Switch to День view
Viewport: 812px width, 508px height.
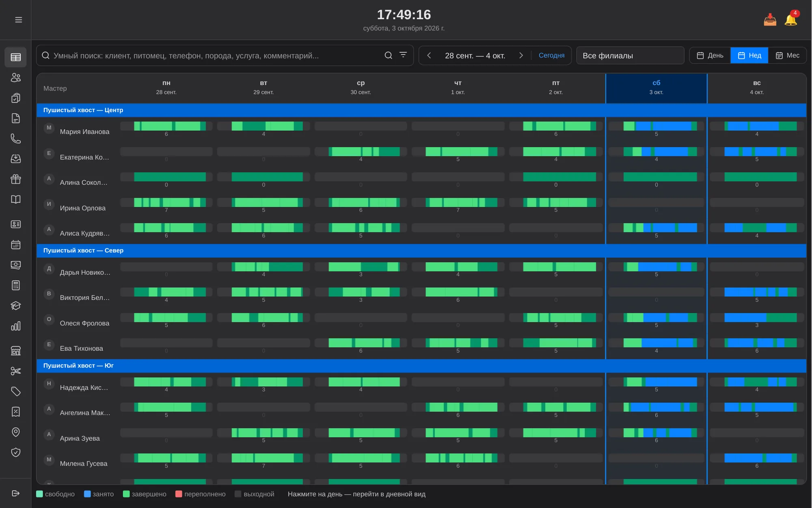pos(710,55)
